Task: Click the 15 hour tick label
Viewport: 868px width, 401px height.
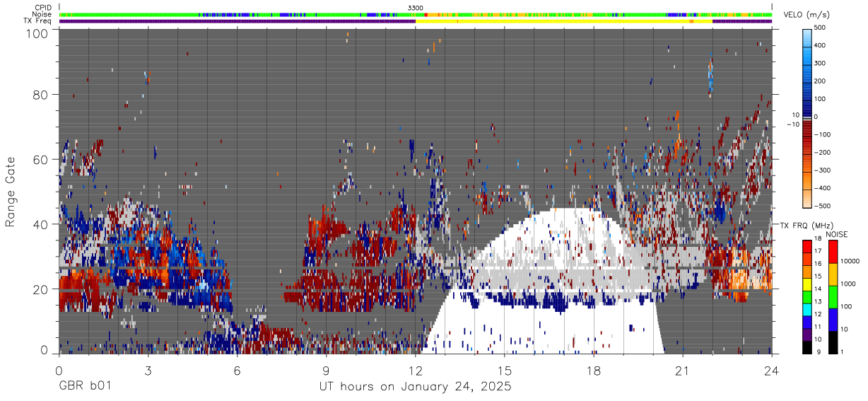Action: pyautogui.click(x=505, y=371)
